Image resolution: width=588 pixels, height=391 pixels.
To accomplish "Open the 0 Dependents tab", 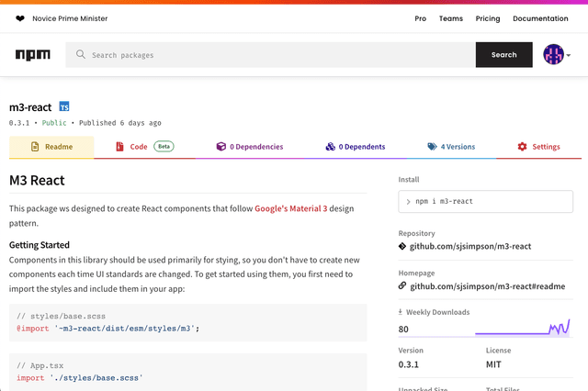I will pos(356,147).
